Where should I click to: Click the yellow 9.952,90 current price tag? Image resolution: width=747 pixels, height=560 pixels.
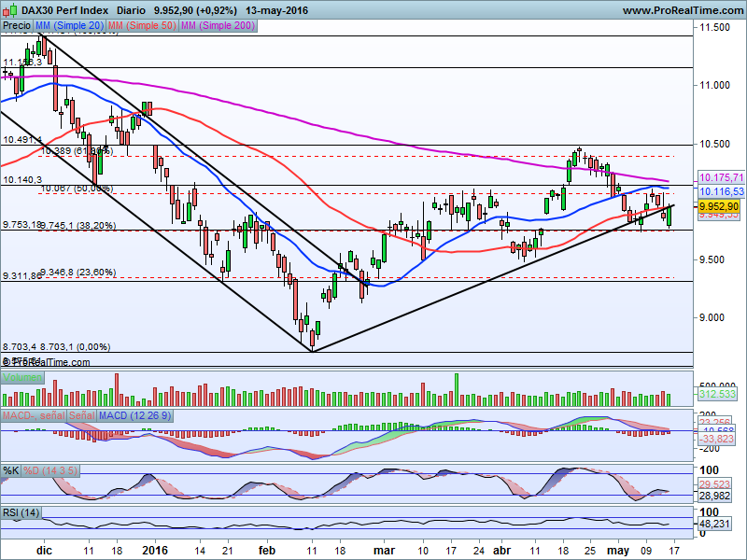719,206
